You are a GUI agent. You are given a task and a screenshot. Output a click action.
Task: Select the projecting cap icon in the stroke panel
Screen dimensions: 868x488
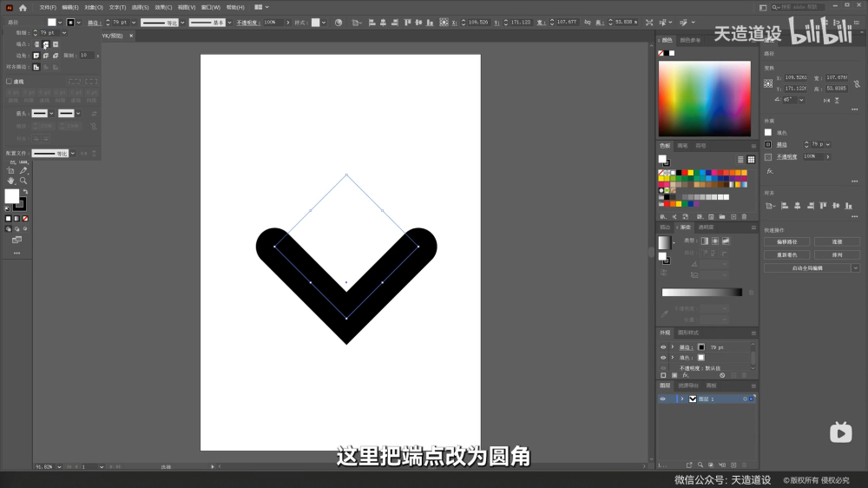[56, 44]
